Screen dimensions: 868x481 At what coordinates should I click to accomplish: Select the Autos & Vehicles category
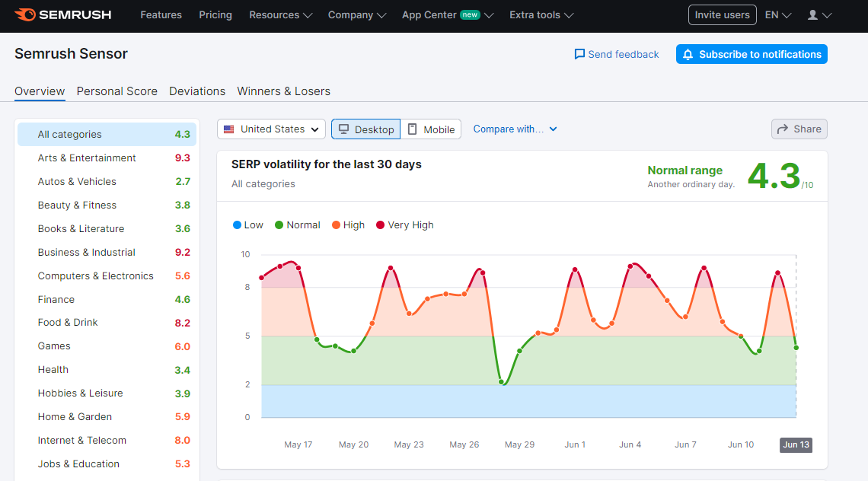pyautogui.click(x=107, y=182)
